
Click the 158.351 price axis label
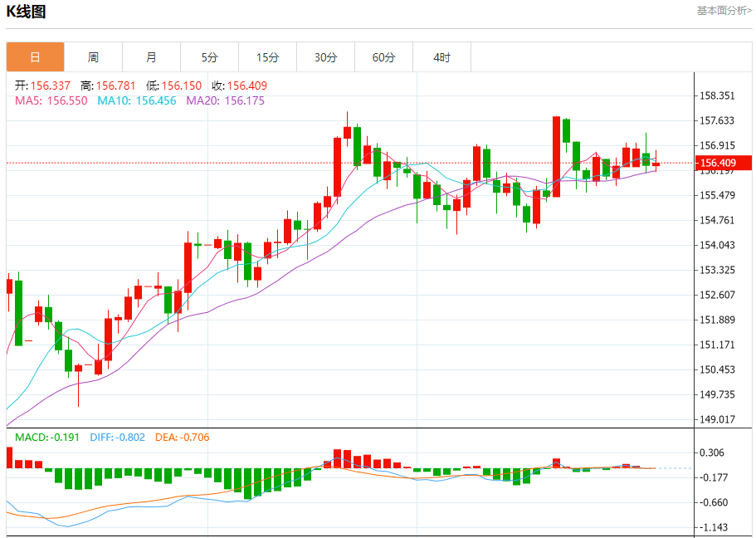tap(718, 95)
